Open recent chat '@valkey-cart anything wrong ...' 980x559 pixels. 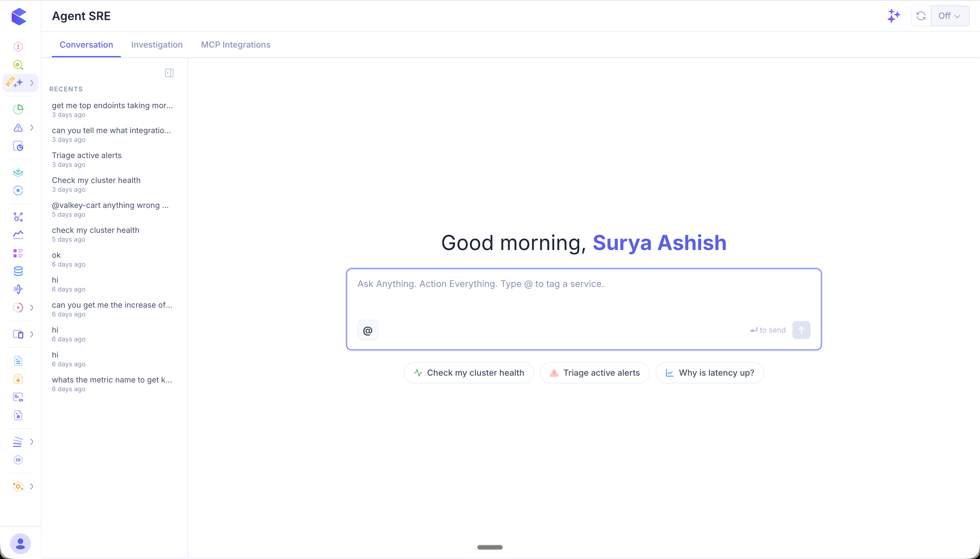[x=112, y=209]
